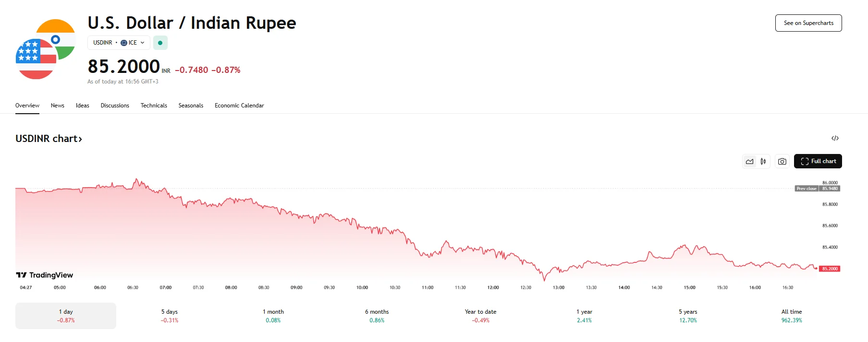
Task: Select the All time range
Action: tap(791, 316)
